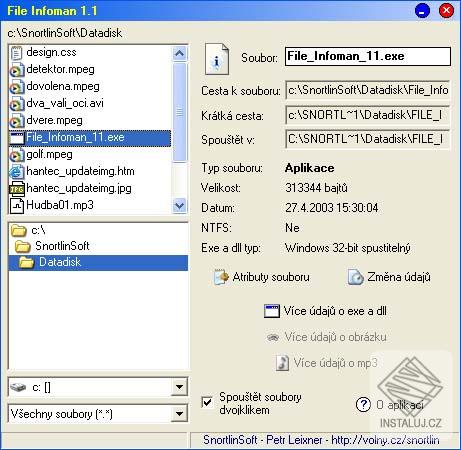This screenshot has width=461, height=450.
Task: Minimize the File Infoman window
Action: (x=422, y=11)
